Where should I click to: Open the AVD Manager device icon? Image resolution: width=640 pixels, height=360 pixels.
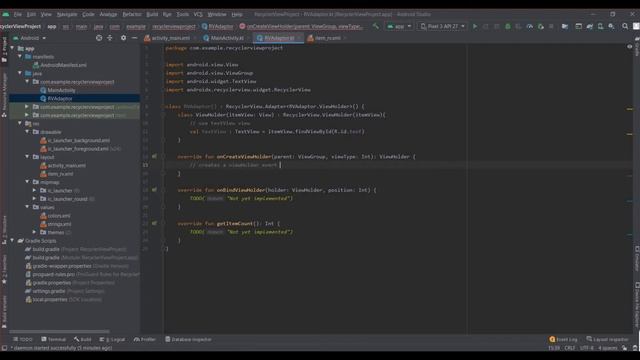coord(600,26)
